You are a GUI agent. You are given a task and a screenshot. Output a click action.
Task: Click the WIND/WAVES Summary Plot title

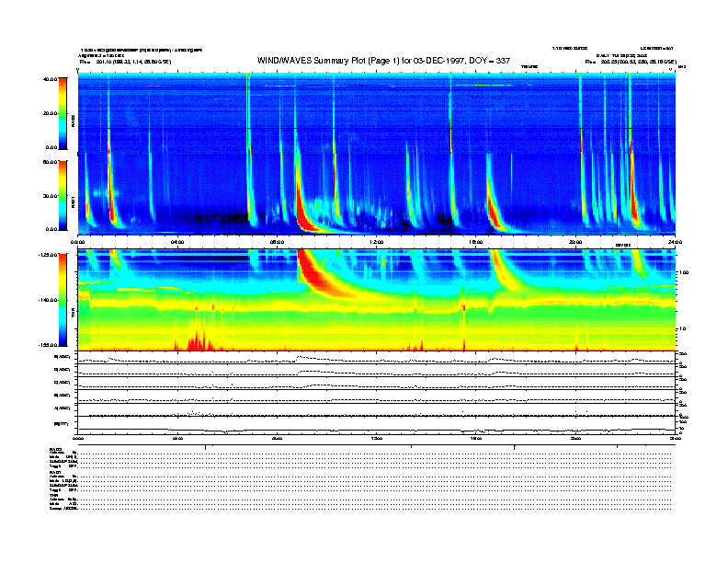pos(383,61)
